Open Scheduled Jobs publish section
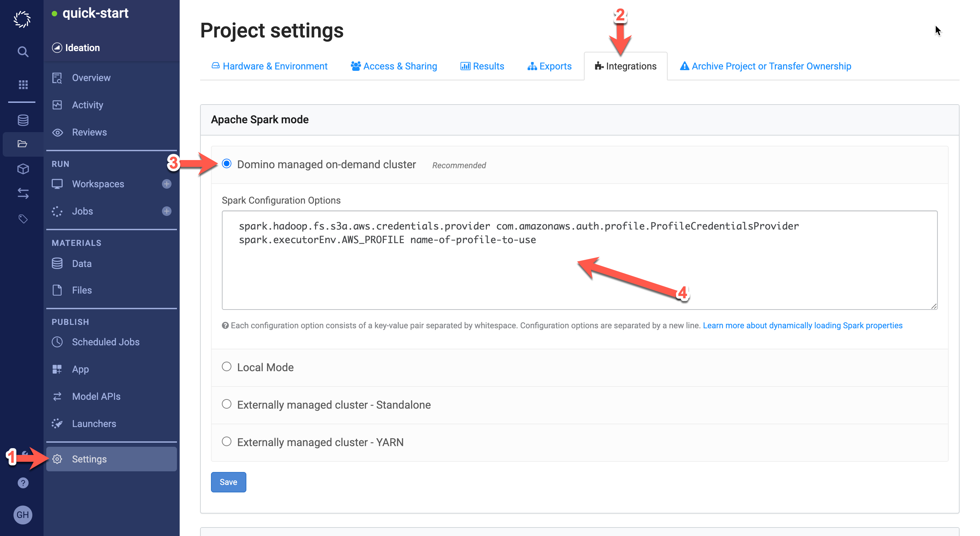 pos(105,342)
